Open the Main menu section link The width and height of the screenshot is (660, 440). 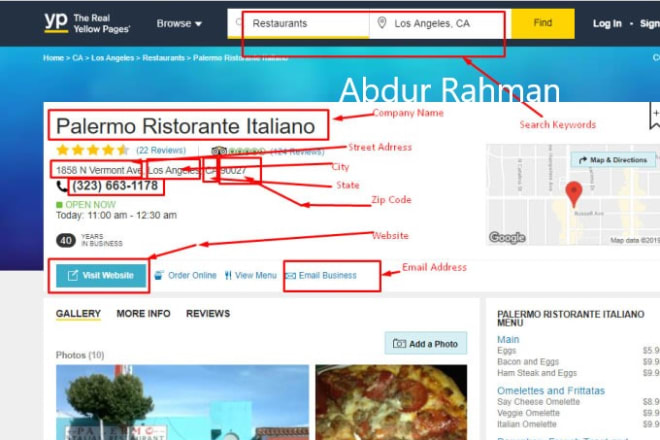click(508, 339)
